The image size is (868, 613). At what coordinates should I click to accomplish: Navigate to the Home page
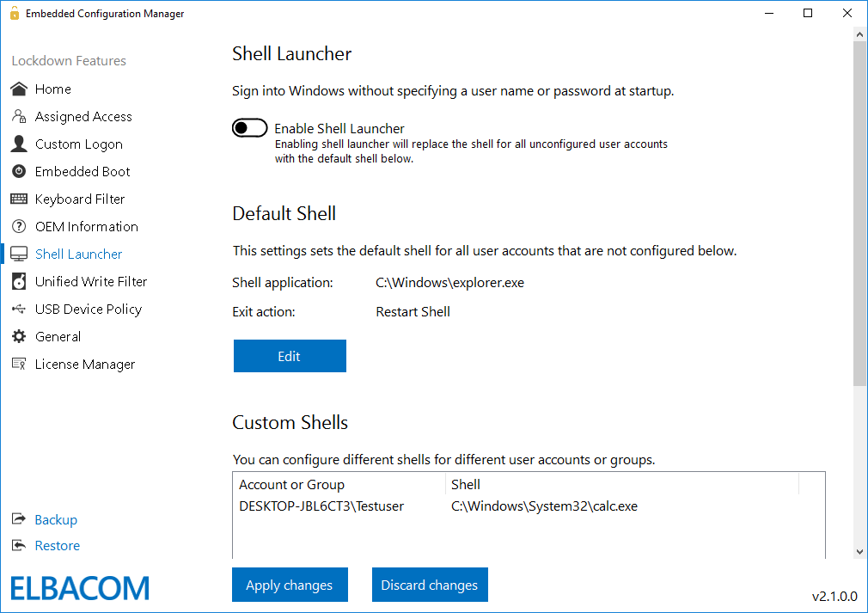point(52,89)
